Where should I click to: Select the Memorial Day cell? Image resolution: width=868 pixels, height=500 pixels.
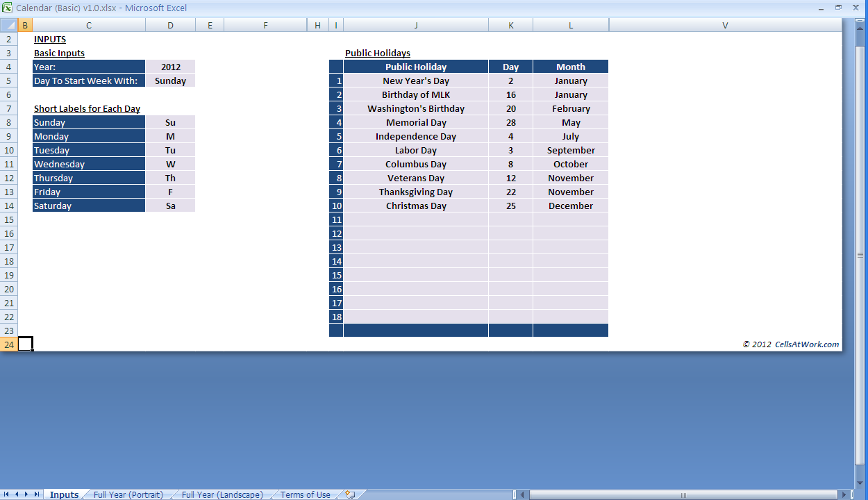(x=416, y=122)
